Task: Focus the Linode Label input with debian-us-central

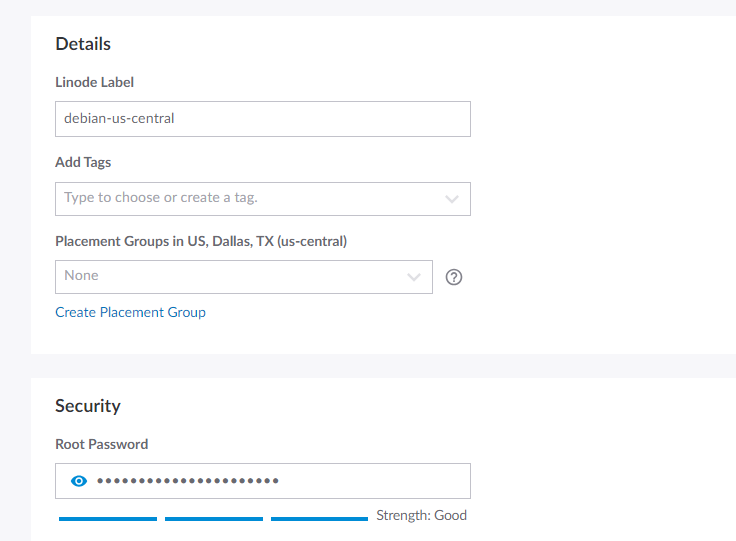Action: coord(262,118)
